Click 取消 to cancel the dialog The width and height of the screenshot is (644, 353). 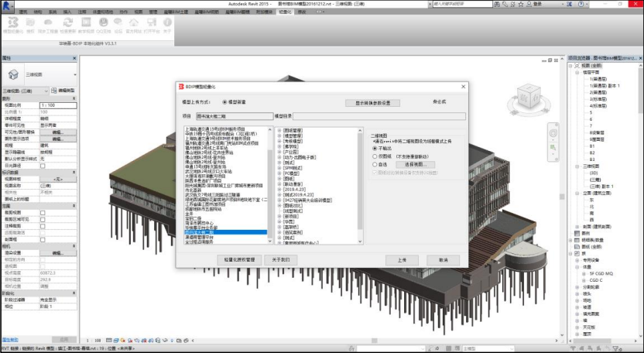(444, 260)
